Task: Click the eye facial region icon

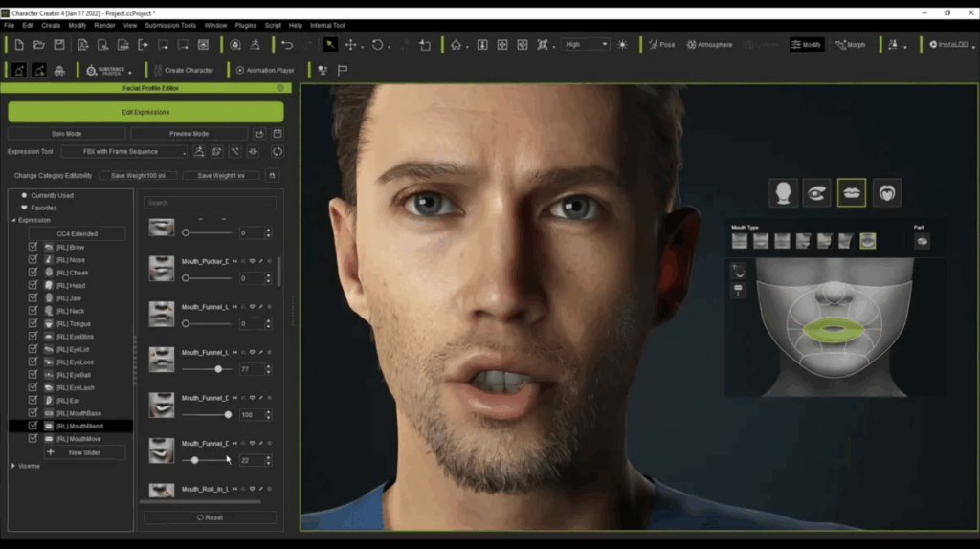Action: (x=817, y=193)
